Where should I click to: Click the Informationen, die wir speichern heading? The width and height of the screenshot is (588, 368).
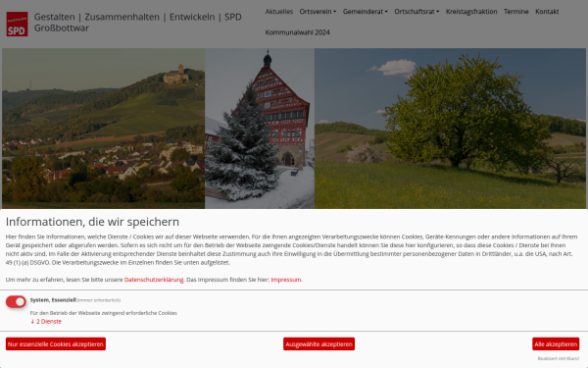pyautogui.click(x=92, y=222)
